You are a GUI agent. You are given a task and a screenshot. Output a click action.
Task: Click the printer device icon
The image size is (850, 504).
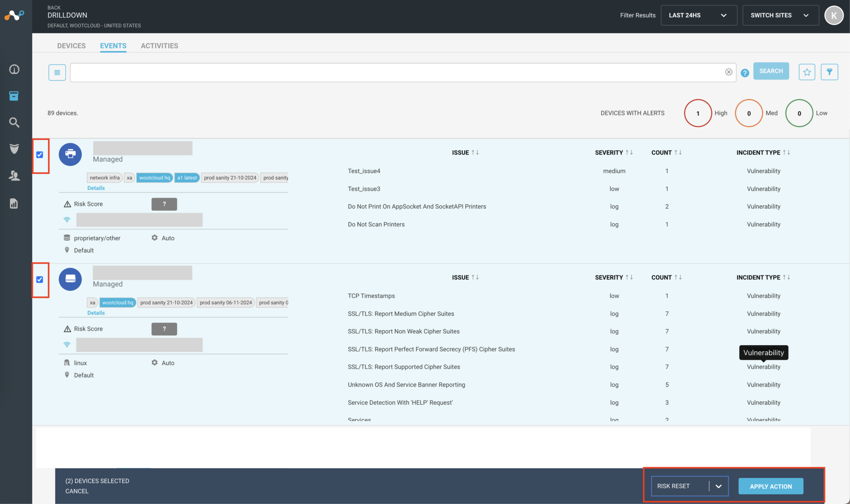70,154
